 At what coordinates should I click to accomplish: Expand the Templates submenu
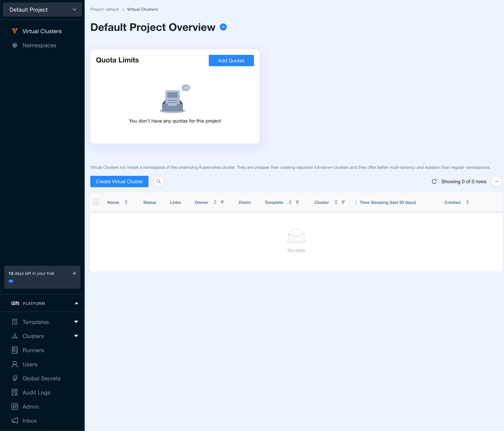pyautogui.click(x=76, y=322)
